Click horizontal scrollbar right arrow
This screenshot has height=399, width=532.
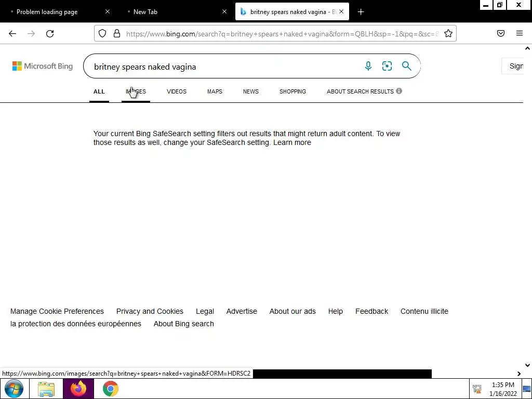[x=519, y=374]
